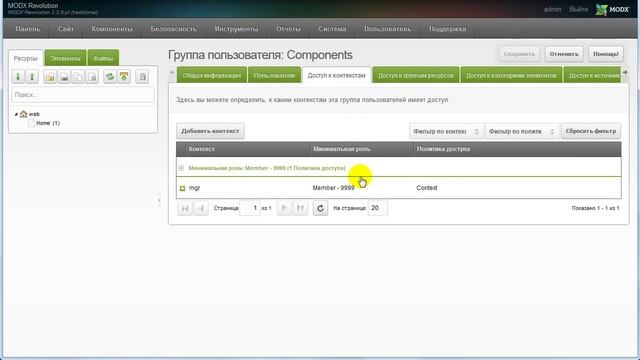Open the tree sort options icon
This screenshot has height=360, width=640.
tap(124, 77)
